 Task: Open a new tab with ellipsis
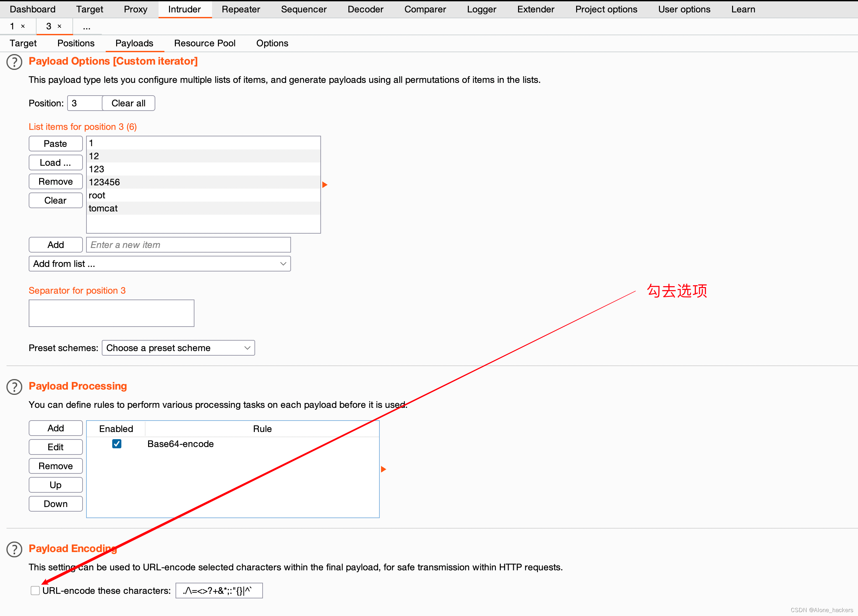(x=87, y=26)
